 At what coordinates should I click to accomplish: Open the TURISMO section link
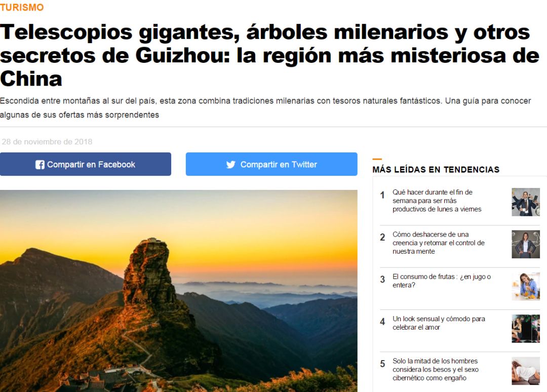coord(22,7)
